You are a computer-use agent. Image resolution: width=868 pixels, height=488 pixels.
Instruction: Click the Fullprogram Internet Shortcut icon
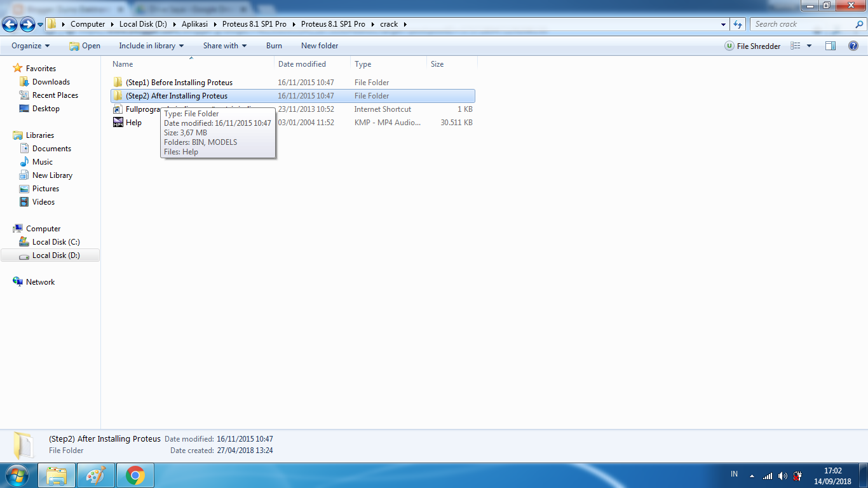pyautogui.click(x=118, y=109)
